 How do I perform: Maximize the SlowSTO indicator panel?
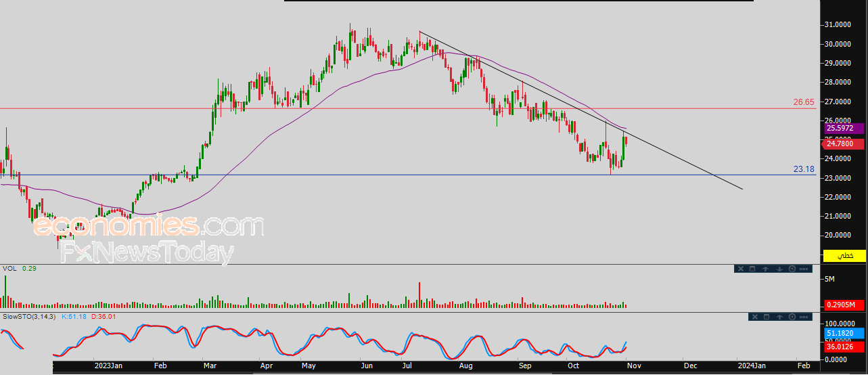(767, 317)
